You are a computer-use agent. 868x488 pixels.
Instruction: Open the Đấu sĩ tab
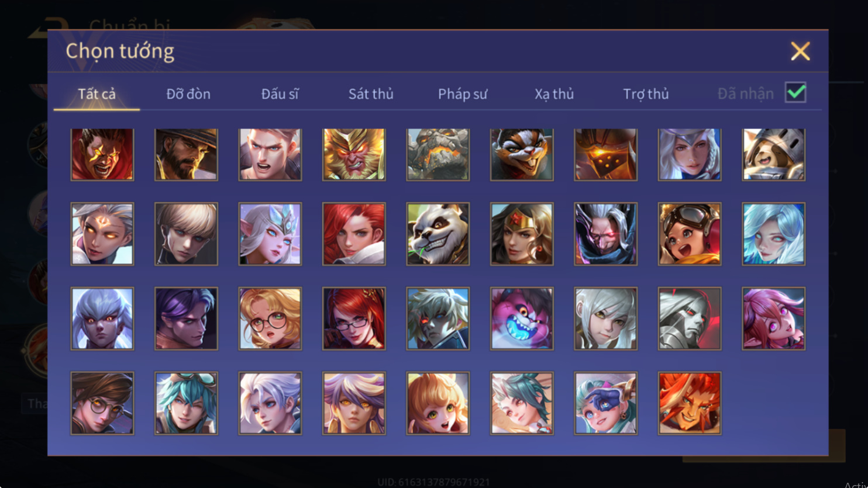click(280, 94)
